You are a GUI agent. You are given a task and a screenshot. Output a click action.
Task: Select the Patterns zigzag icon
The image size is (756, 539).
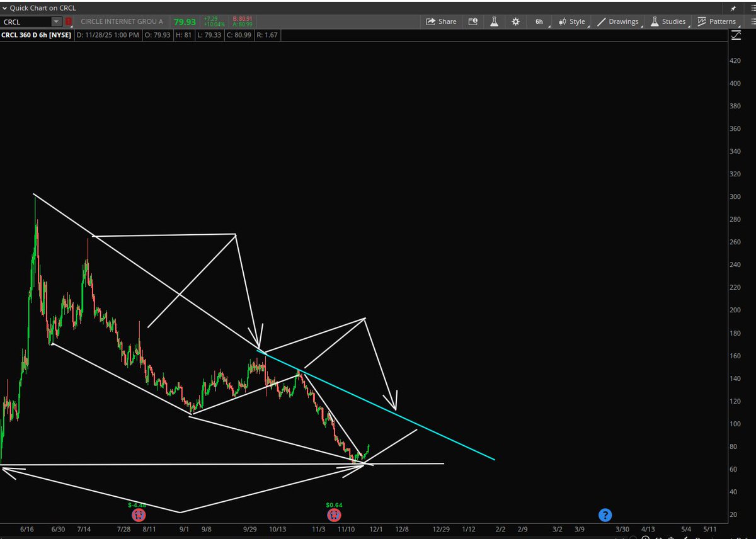tap(701, 21)
